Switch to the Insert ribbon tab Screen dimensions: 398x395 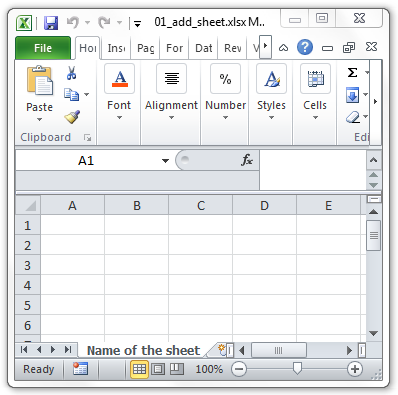tap(116, 48)
